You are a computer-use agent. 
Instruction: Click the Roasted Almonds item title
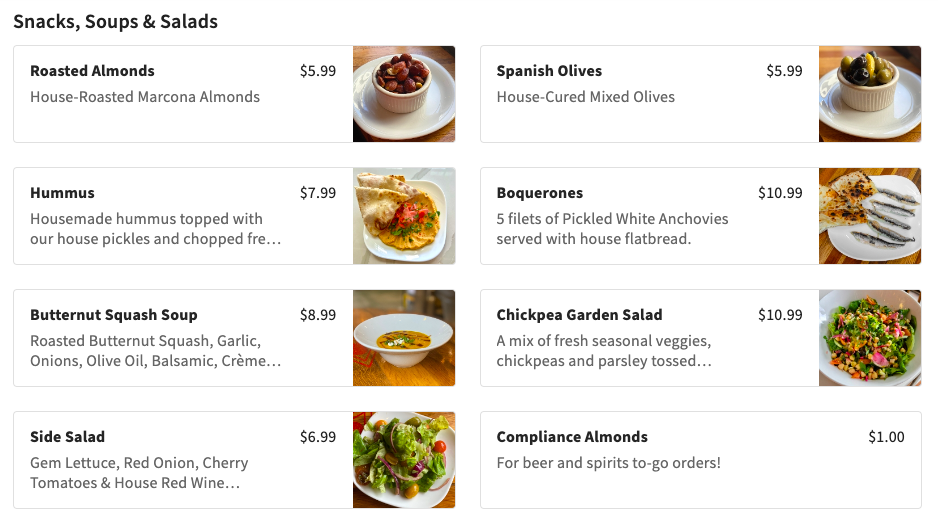coord(92,71)
